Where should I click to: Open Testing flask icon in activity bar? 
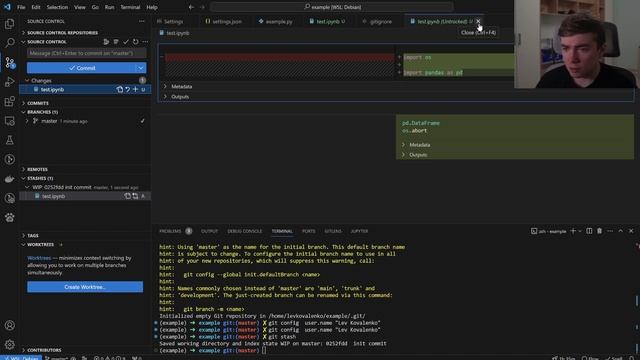(9, 140)
